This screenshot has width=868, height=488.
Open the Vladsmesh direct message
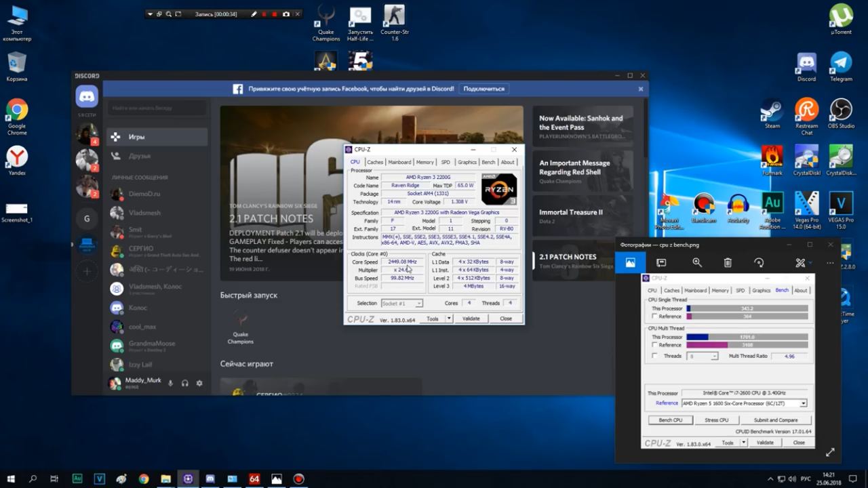coord(157,213)
